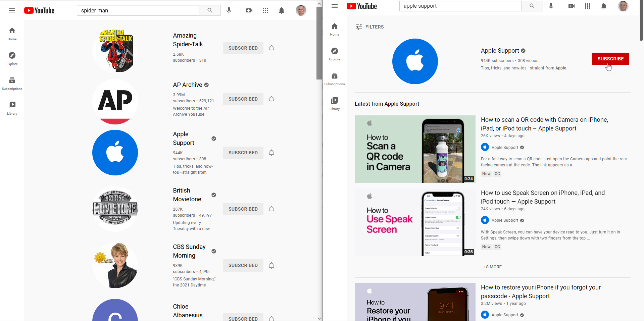Open notifications bell in left window header

coord(282,10)
